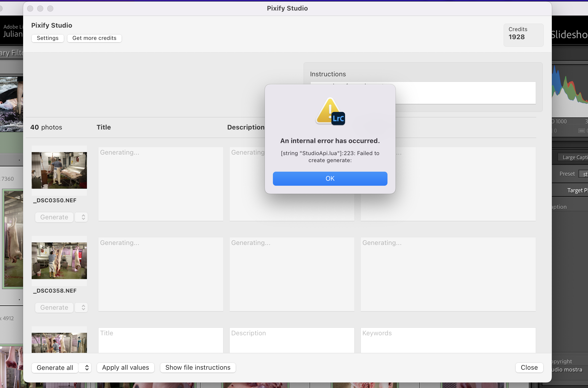The height and width of the screenshot is (388, 588).
Task: Open dropdown beside _DSC0350.NEF Generate button
Action: point(83,217)
